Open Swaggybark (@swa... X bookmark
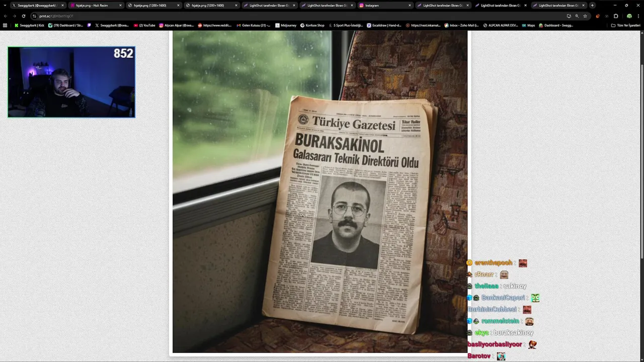This screenshot has height=362, width=644. 112,25
